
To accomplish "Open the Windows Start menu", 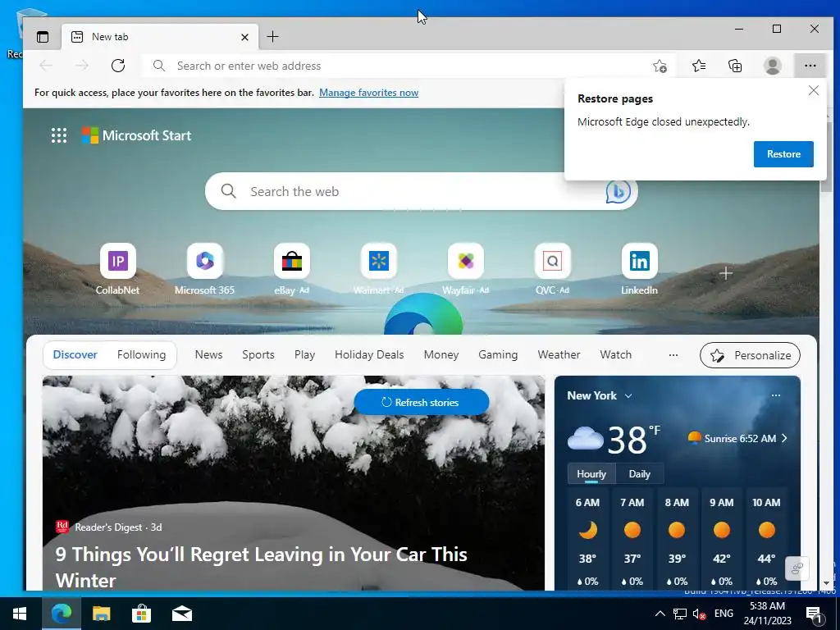I will [20, 614].
